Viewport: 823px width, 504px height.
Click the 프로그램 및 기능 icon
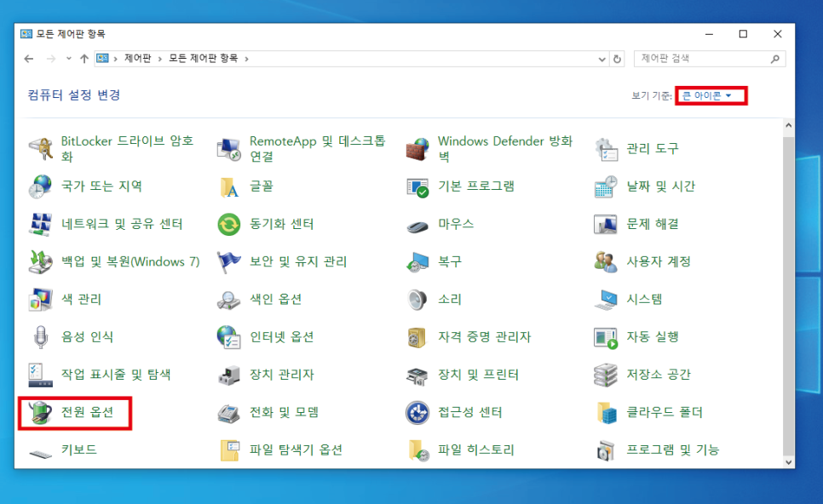606,450
